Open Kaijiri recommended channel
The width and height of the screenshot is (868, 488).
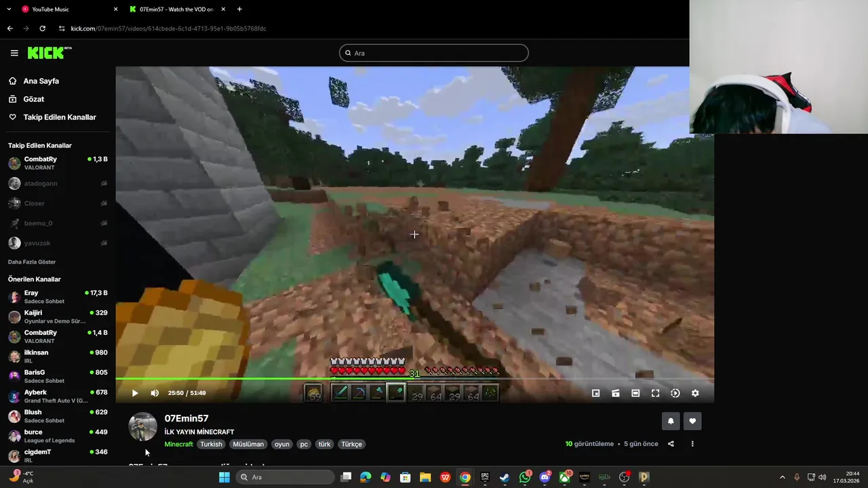(58, 317)
